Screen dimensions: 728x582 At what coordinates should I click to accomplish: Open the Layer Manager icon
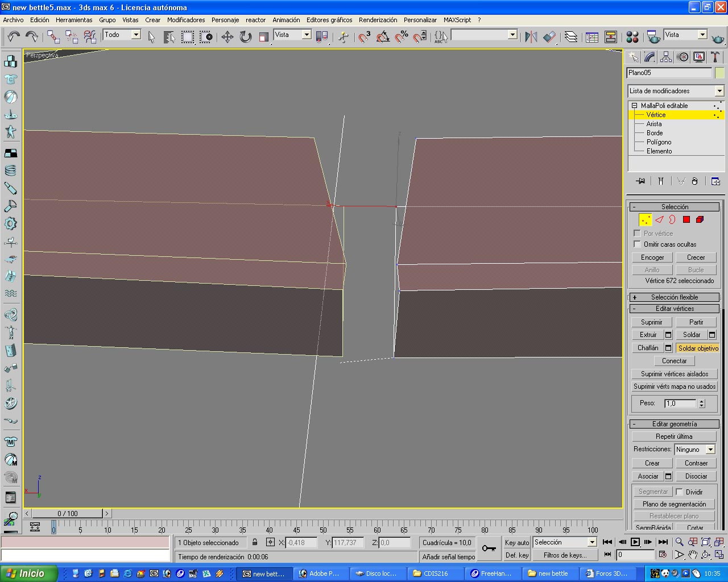pos(570,37)
